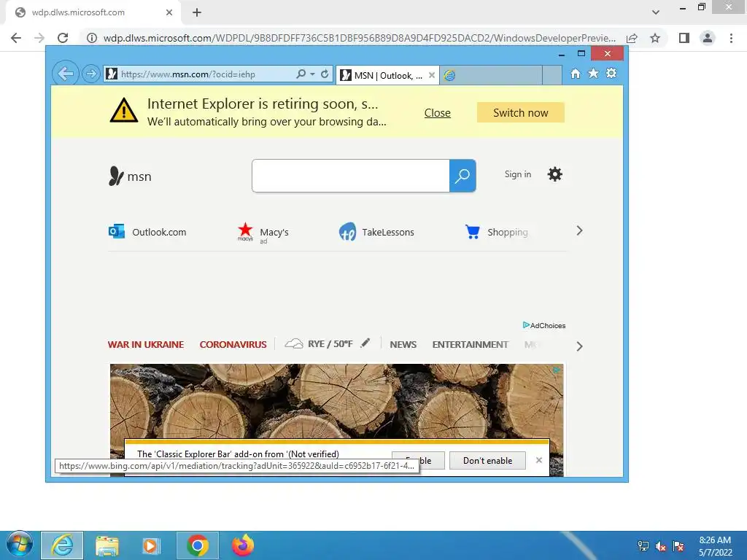
Task: Open Windows Explorer folder in taskbar
Action: coord(107,545)
